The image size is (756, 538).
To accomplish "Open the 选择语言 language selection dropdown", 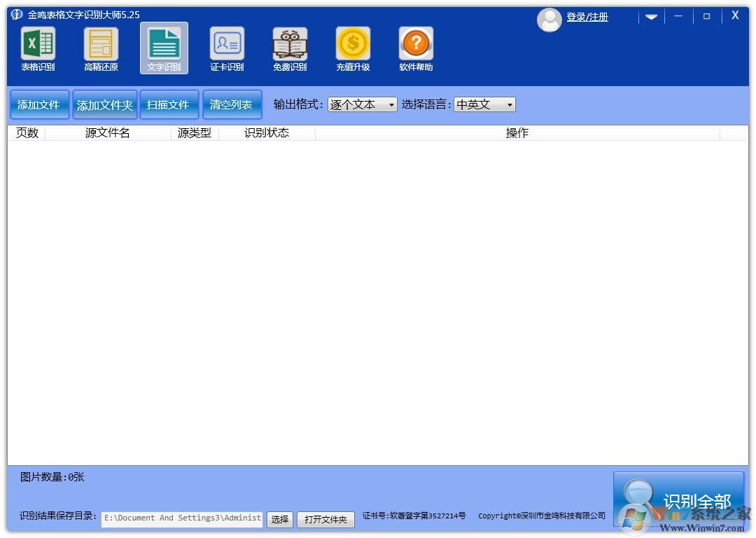I will [x=485, y=104].
